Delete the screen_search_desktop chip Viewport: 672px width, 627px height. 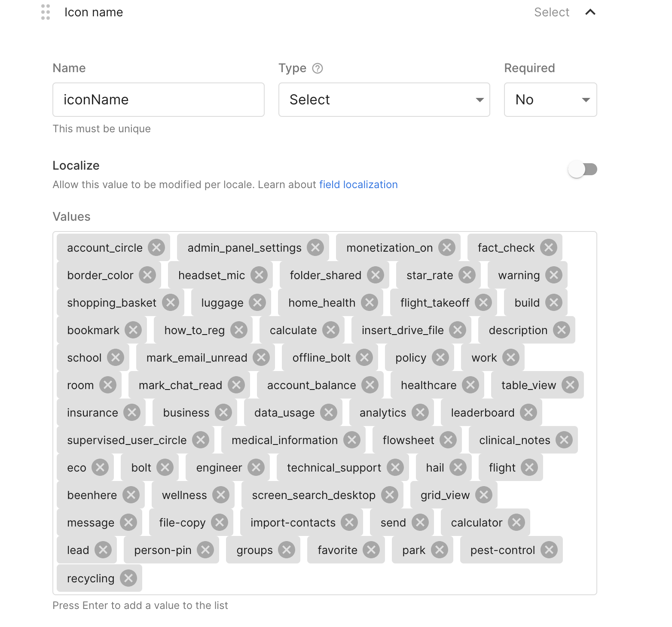(390, 495)
